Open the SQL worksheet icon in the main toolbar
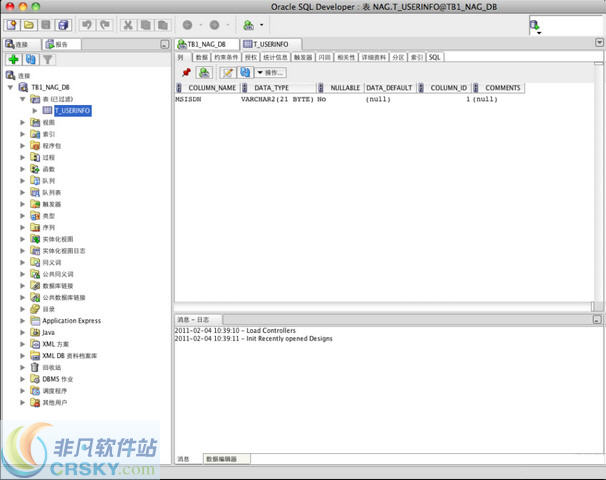 pyautogui.click(x=248, y=25)
